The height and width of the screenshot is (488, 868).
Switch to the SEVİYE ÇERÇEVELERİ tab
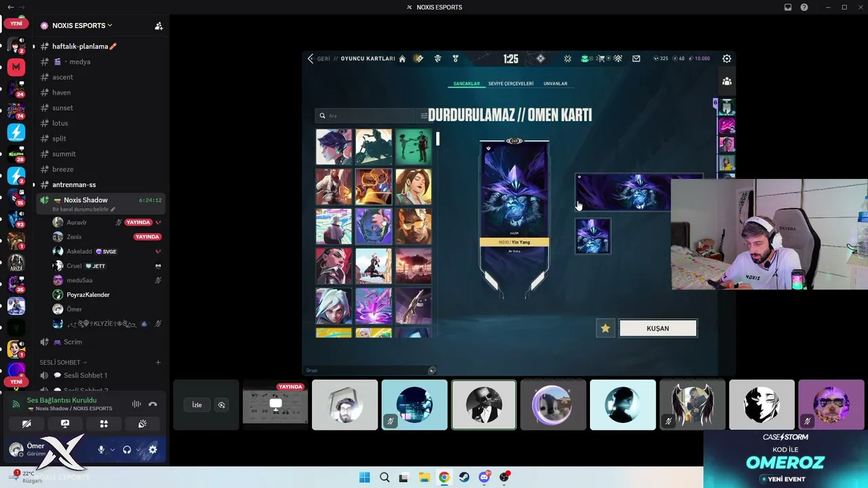tap(511, 84)
